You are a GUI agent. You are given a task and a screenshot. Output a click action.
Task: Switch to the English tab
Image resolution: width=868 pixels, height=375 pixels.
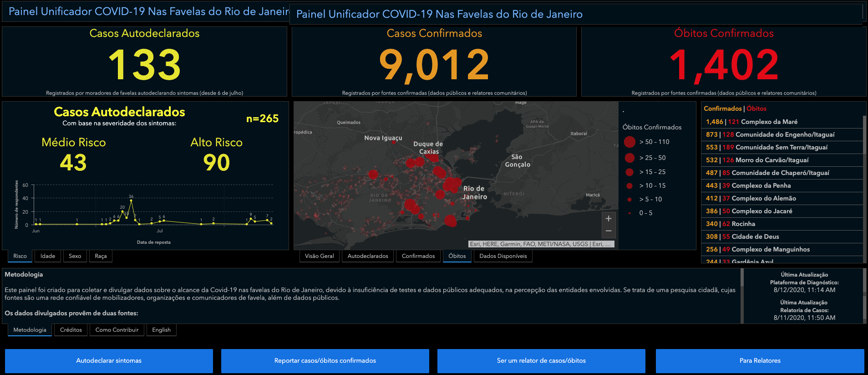161,330
